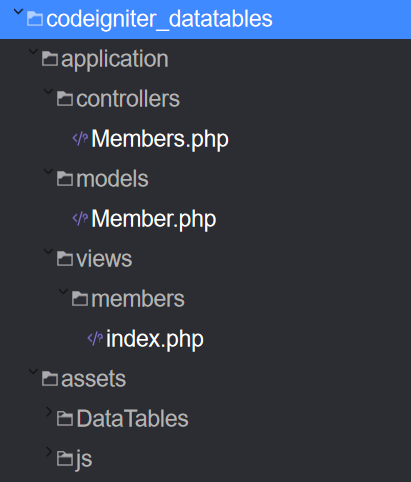This screenshot has height=482, width=411.
Task: Click the controllers folder icon
Action: click(x=65, y=99)
